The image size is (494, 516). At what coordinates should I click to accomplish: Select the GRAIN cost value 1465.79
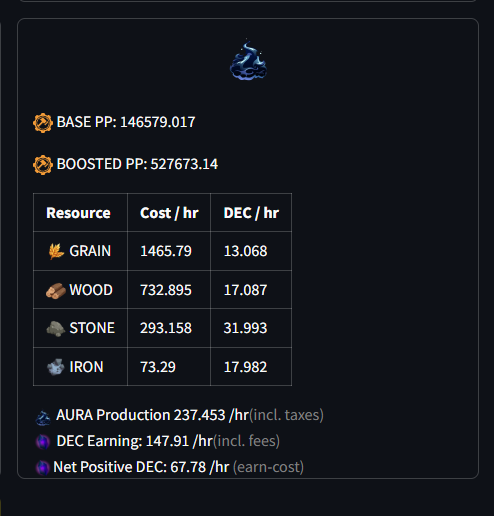point(166,251)
